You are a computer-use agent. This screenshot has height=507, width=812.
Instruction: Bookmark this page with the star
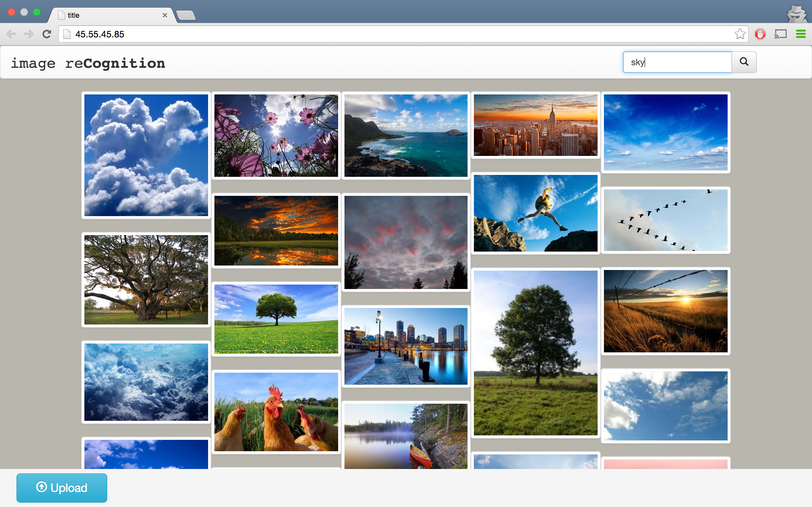coord(740,34)
